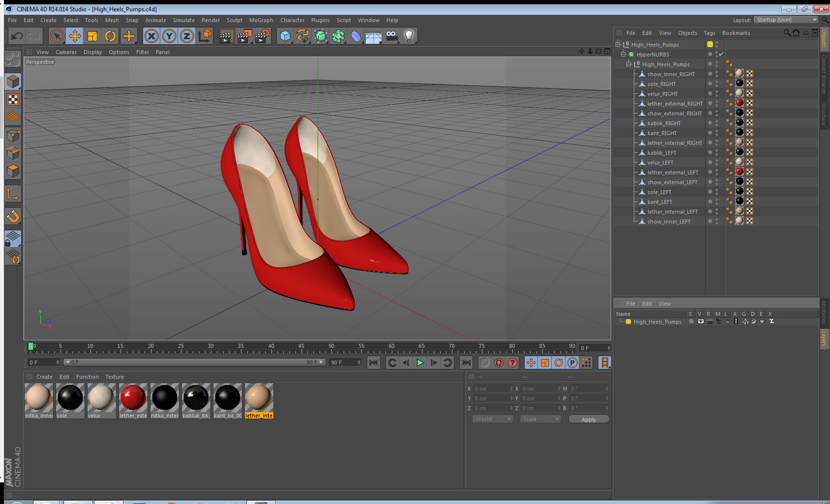Toggle snapping magnet icon
Image resolution: width=830 pixels, height=504 pixels.
click(13, 216)
